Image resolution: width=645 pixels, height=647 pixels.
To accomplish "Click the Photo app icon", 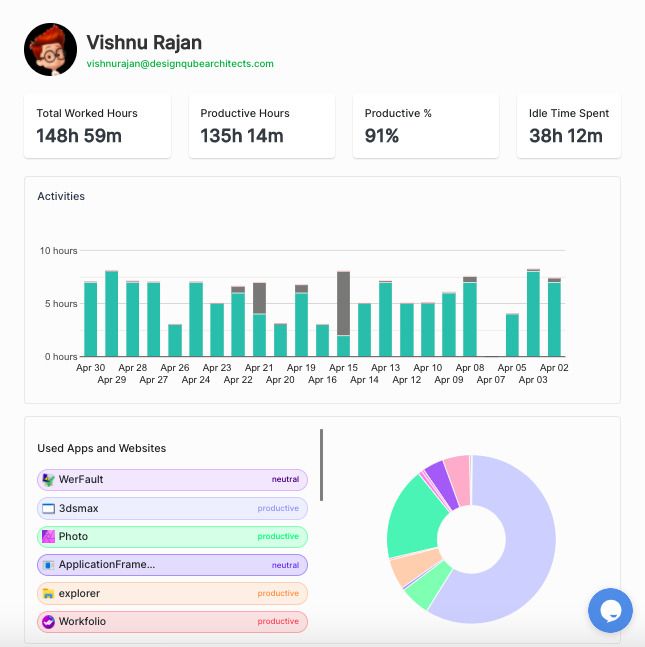I will [49, 536].
